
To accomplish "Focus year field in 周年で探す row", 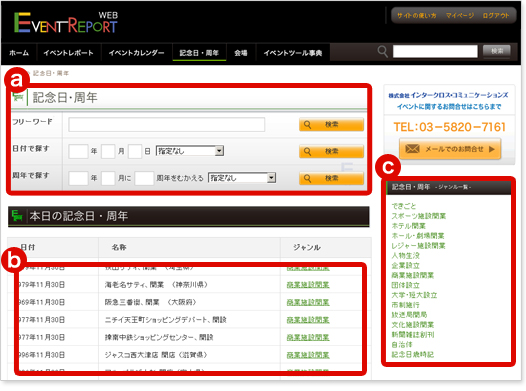I will click(x=78, y=178).
